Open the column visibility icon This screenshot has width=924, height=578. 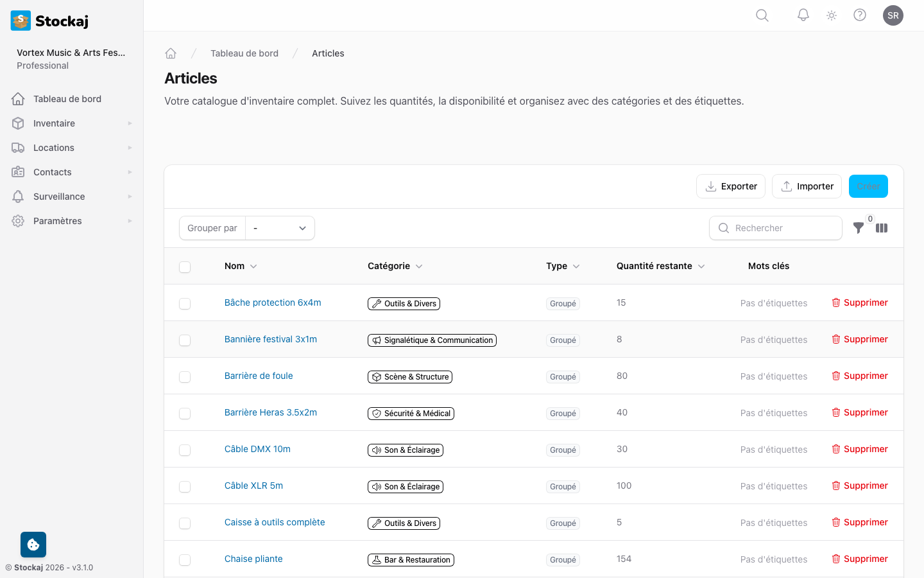click(882, 228)
